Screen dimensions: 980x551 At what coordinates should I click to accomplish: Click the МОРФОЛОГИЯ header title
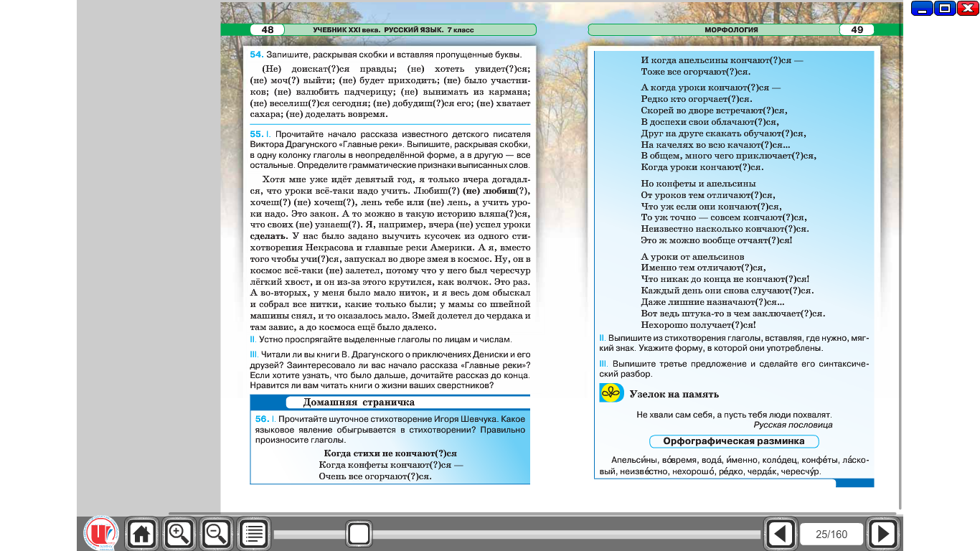point(732,30)
